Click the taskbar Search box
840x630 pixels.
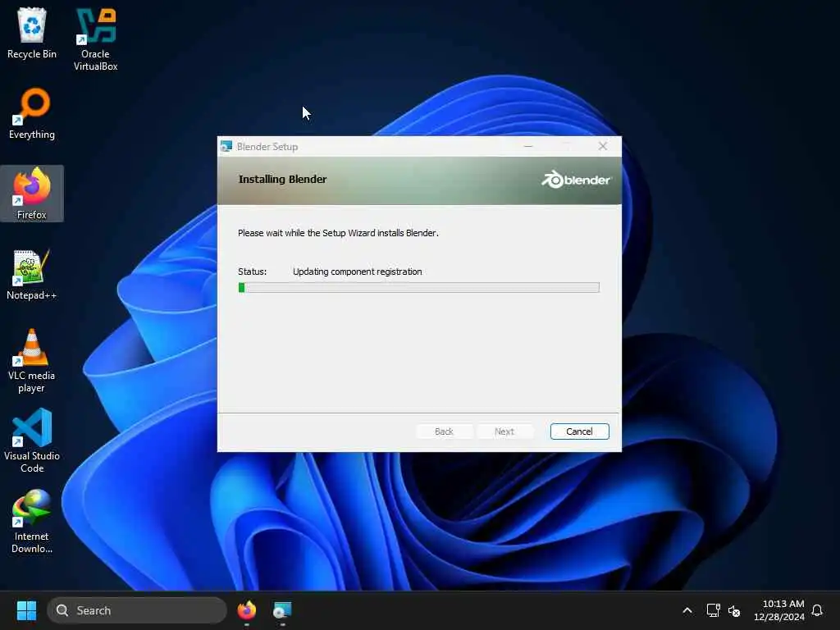click(x=137, y=610)
